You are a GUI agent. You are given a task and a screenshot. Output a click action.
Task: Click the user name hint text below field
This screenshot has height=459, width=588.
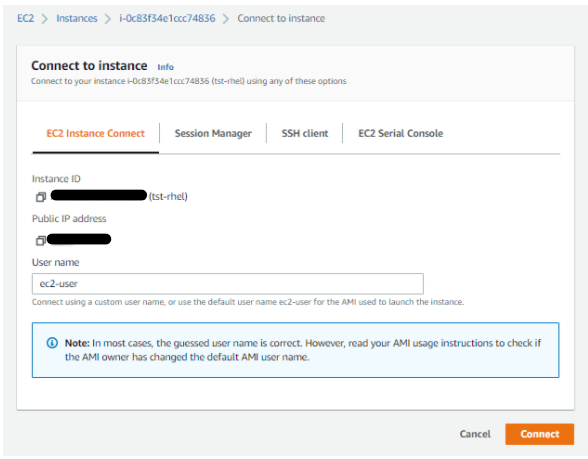(x=248, y=302)
